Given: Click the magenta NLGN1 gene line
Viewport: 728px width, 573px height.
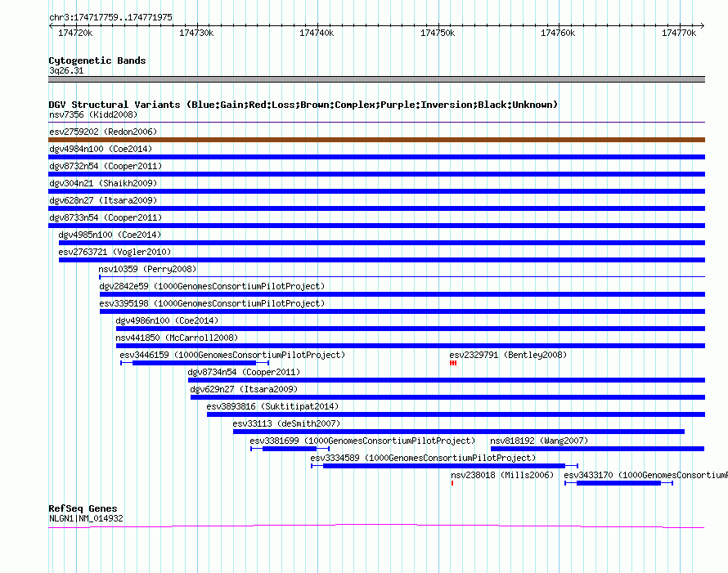Looking at the screenshot, I should coord(376,526).
